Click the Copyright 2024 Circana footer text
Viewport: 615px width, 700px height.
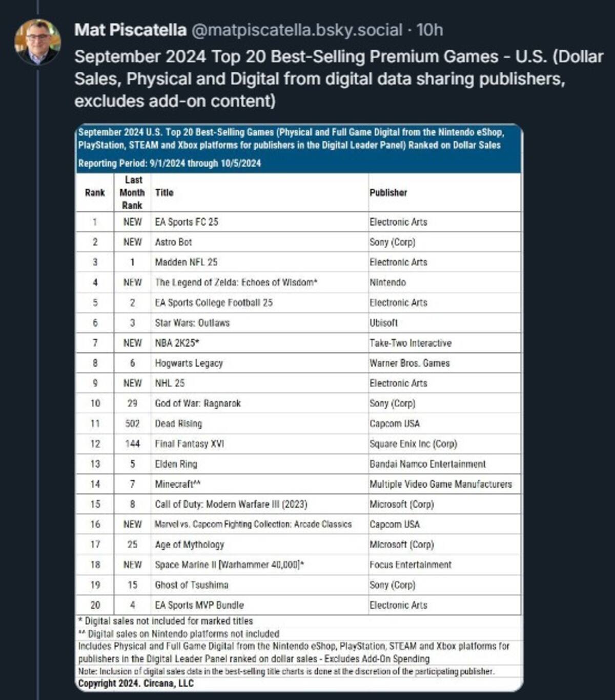coord(136,684)
